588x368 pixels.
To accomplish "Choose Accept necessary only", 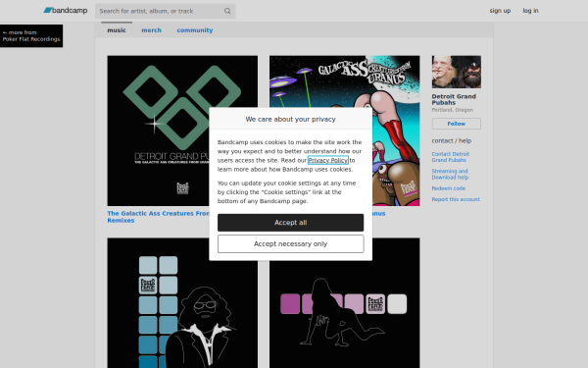I will 291,244.
